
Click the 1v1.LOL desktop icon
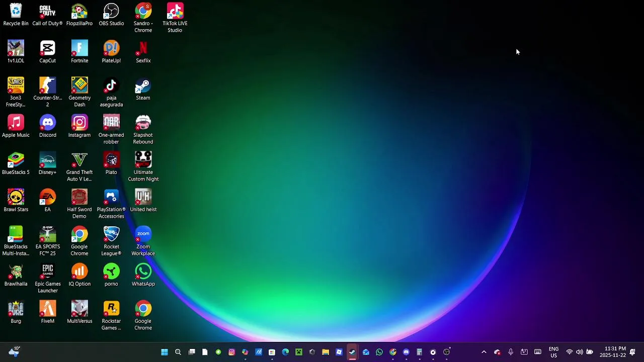16,52
